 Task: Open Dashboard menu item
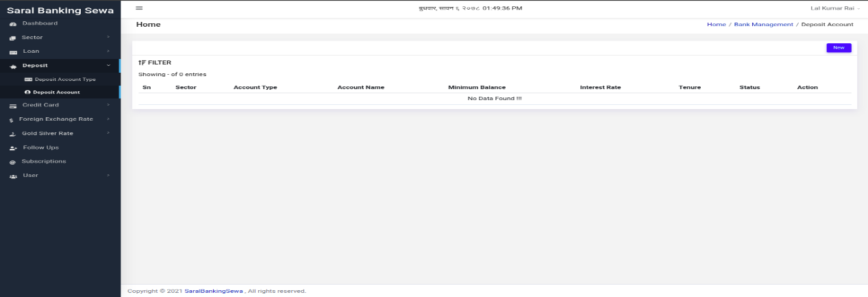(60, 23)
